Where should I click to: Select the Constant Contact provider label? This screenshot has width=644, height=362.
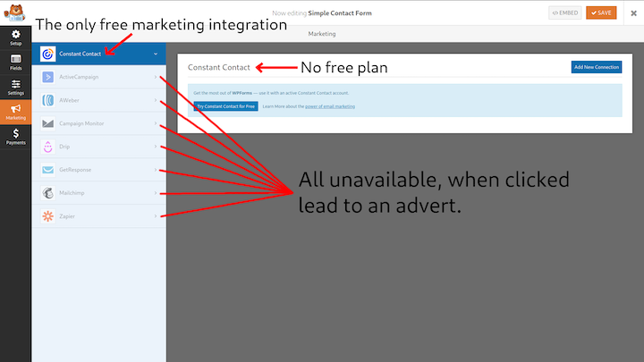click(x=80, y=54)
